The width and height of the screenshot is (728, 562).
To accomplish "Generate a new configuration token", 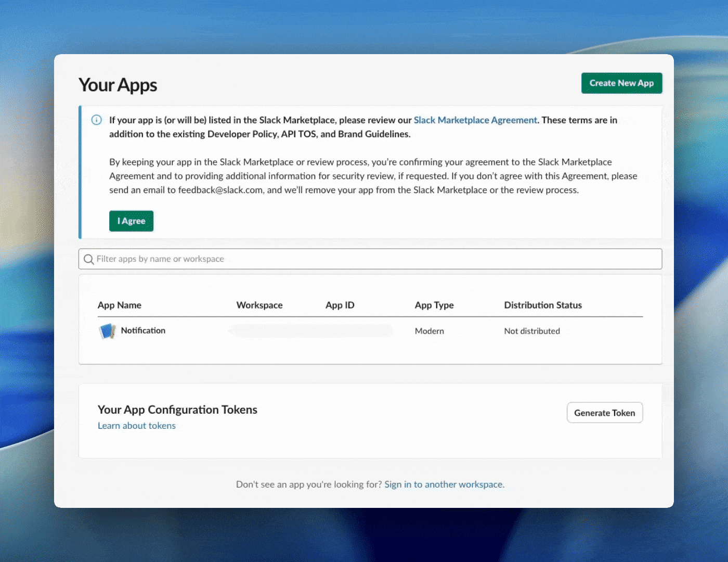I will pyautogui.click(x=605, y=413).
